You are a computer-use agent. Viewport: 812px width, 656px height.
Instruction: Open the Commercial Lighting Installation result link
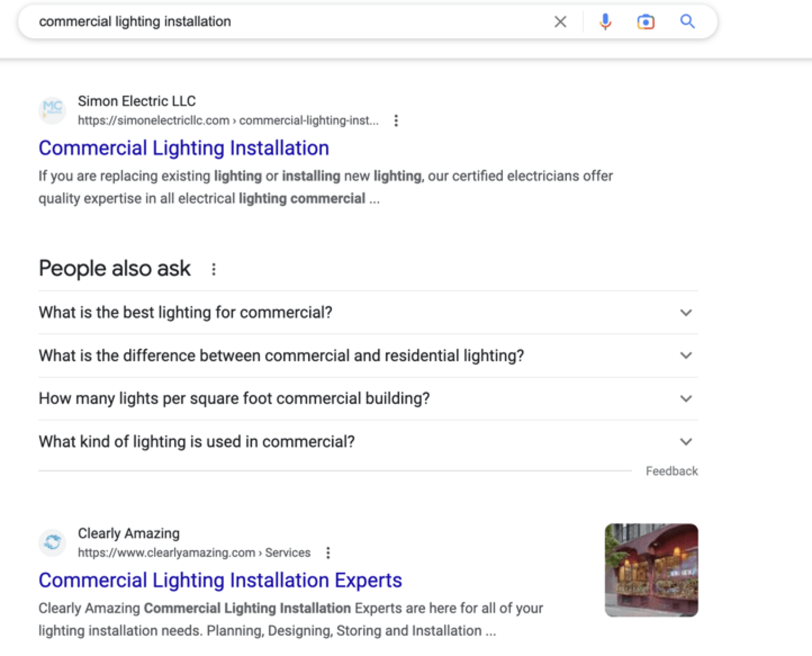click(x=184, y=148)
